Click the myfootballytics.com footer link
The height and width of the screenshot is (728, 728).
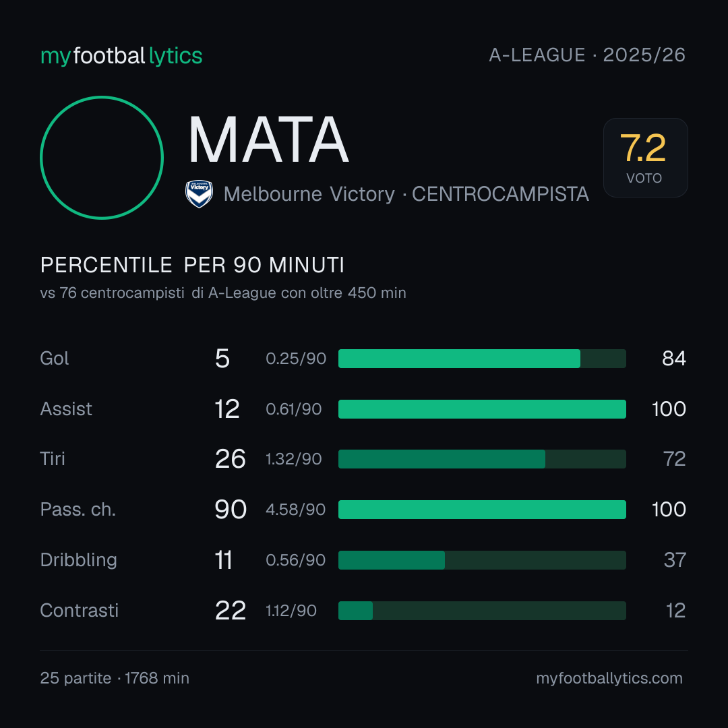(x=609, y=678)
